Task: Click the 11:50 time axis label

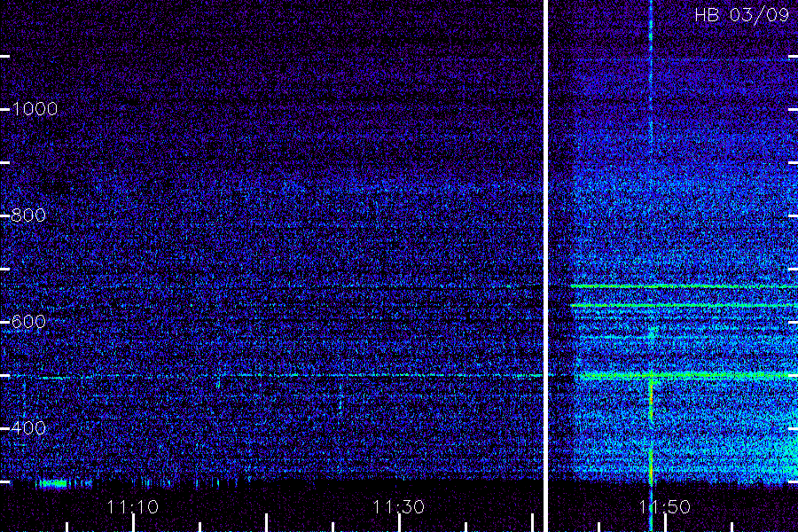Action: click(x=665, y=507)
